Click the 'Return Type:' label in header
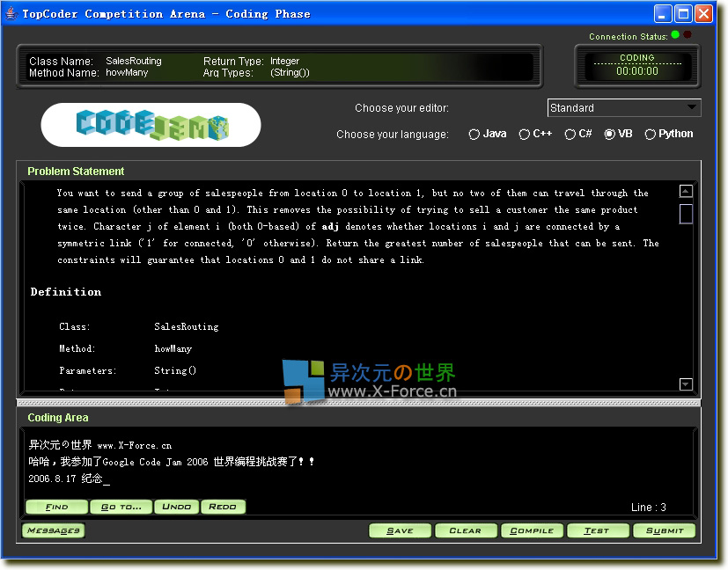The width and height of the screenshot is (728, 570). tap(233, 62)
